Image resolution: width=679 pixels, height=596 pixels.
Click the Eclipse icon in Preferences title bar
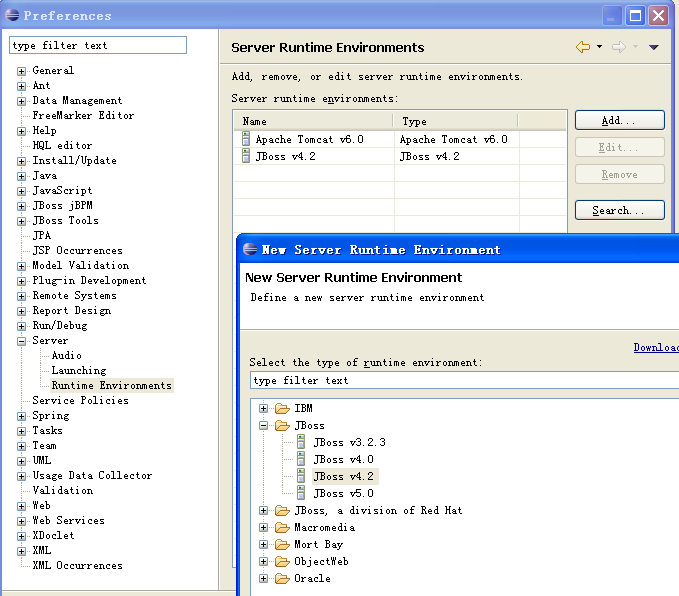coord(12,15)
